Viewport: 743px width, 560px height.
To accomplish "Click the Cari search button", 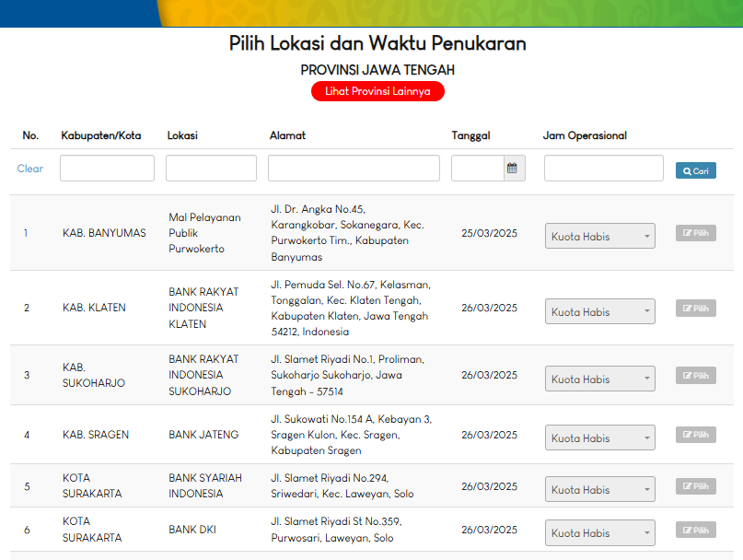I will coord(696,170).
